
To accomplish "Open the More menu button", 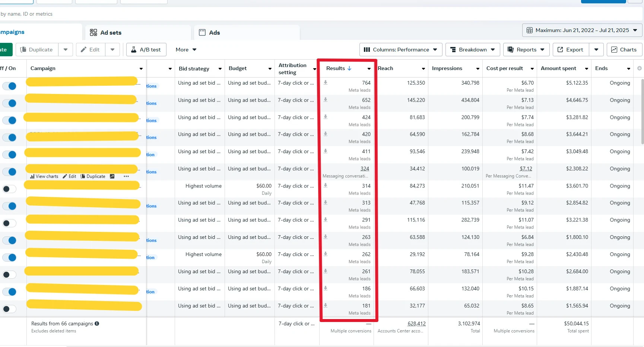I will [x=186, y=50].
